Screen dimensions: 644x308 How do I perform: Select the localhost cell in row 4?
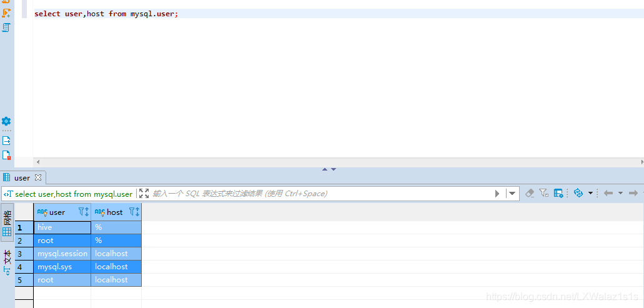pos(116,267)
